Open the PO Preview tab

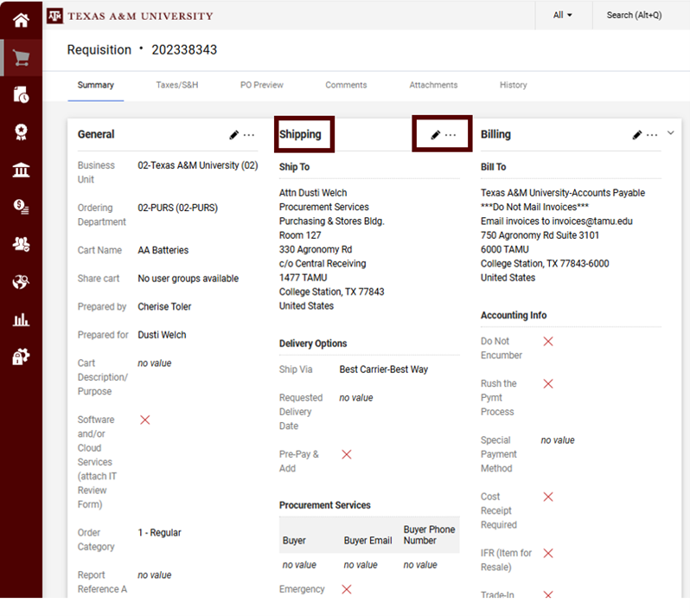(x=262, y=85)
